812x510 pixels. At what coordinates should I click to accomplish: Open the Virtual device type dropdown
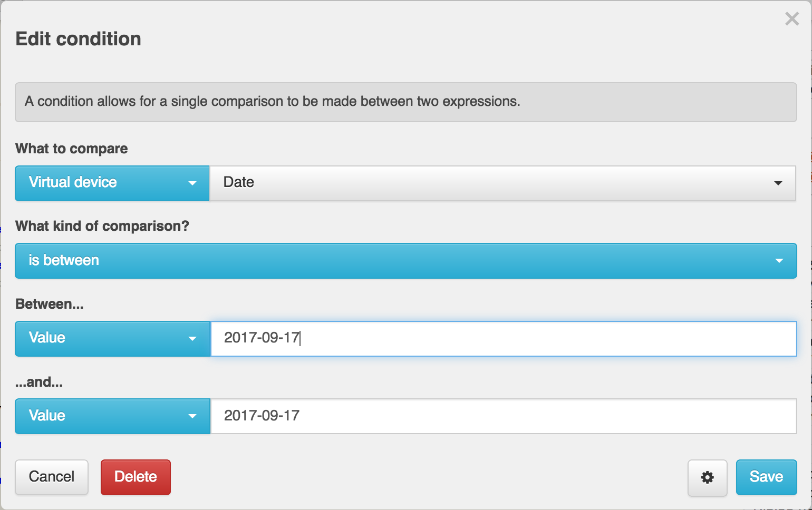(112, 183)
